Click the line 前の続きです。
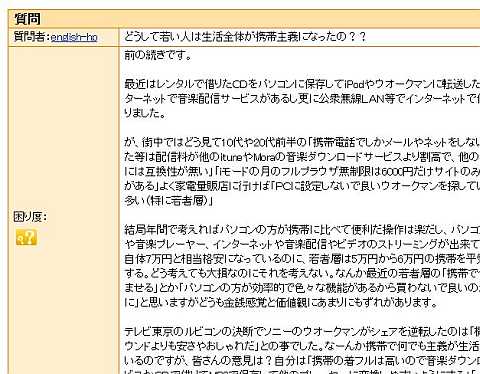This screenshot has width=480, height=374. [x=158, y=55]
